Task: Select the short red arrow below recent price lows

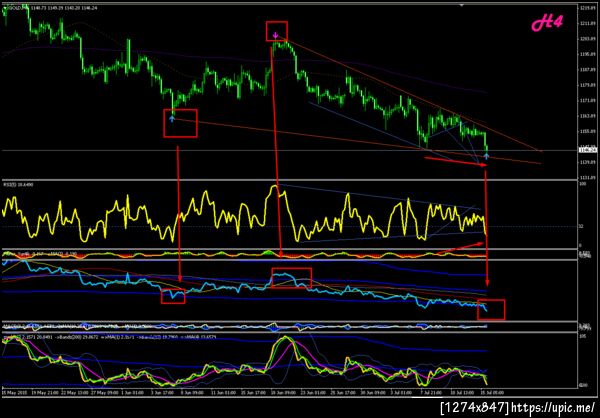Action: [455, 162]
